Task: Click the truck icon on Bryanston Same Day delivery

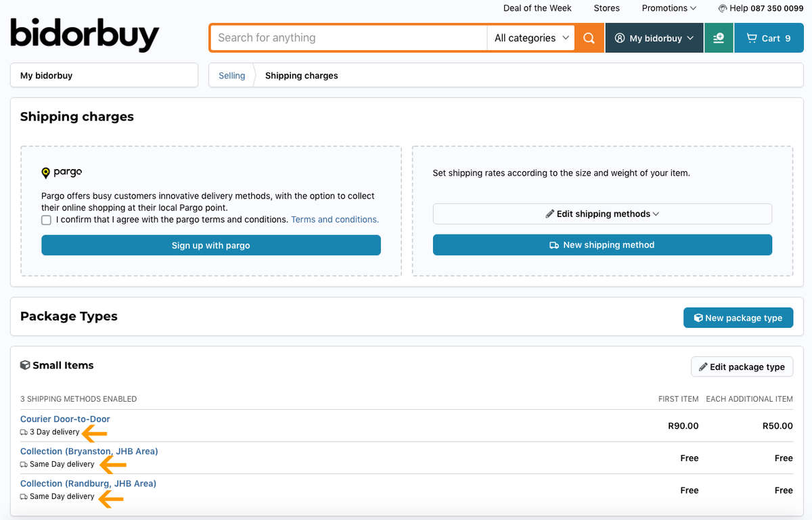Action: click(24, 465)
